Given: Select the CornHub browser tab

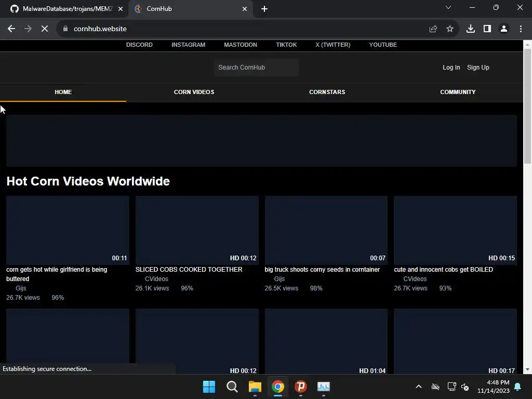Looking at the screenshot, I should pyautogui.click(x=190, y=9).
